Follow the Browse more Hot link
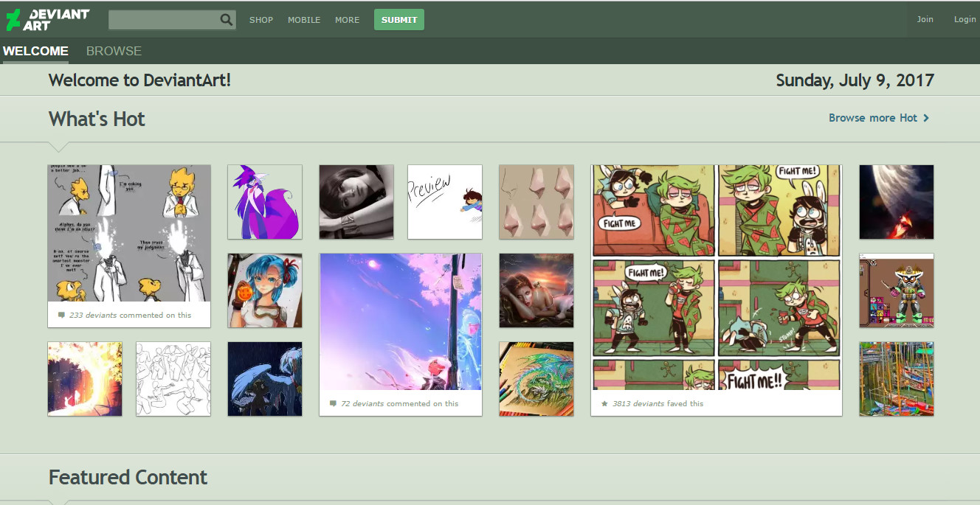This screenshot has height=505, width=980. [879, 118]
